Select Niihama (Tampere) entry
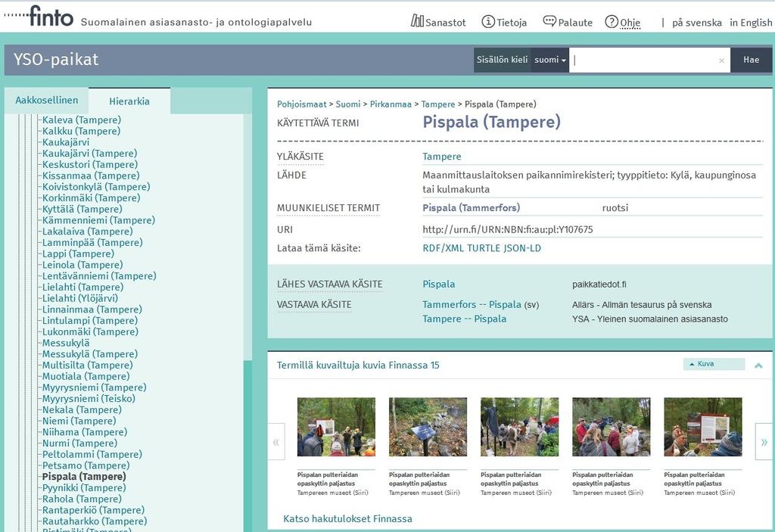The image size is (775, 532). 85,432
